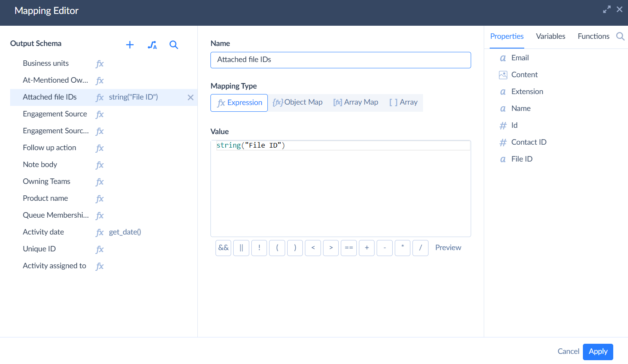Open search in the right properties panel
The image size is (628, 364).
point(620,36)
